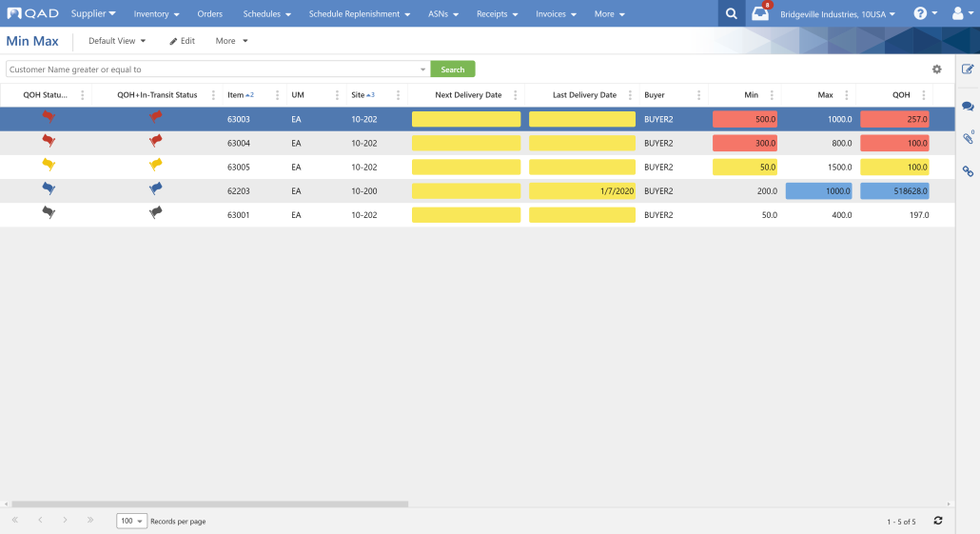Expand the Default View dropdown
980x534 pixels.
[x=117, y=41]
